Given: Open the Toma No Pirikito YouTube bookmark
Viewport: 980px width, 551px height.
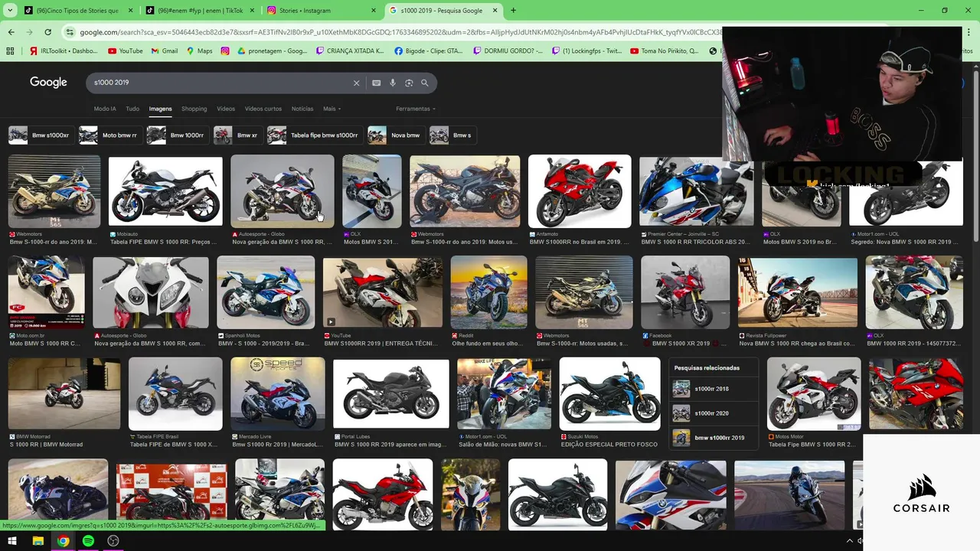Looking at the screenshot, I should click(x=665, y=51).
